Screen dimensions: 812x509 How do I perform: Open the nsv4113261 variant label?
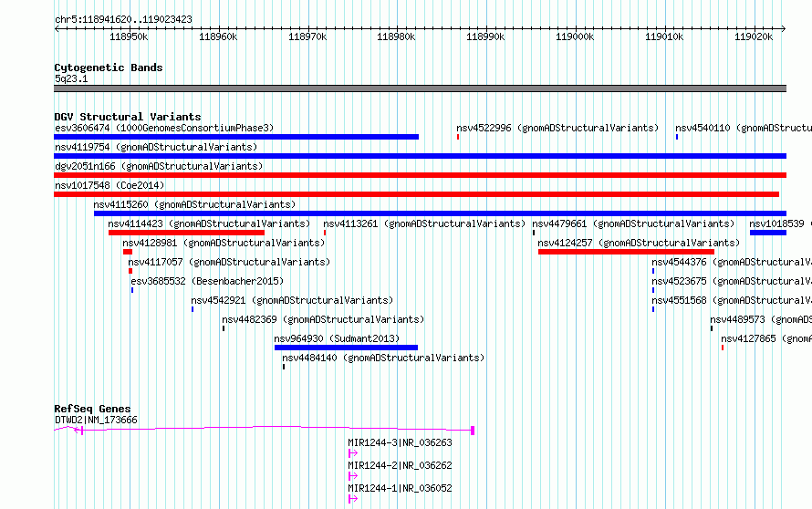424,223
